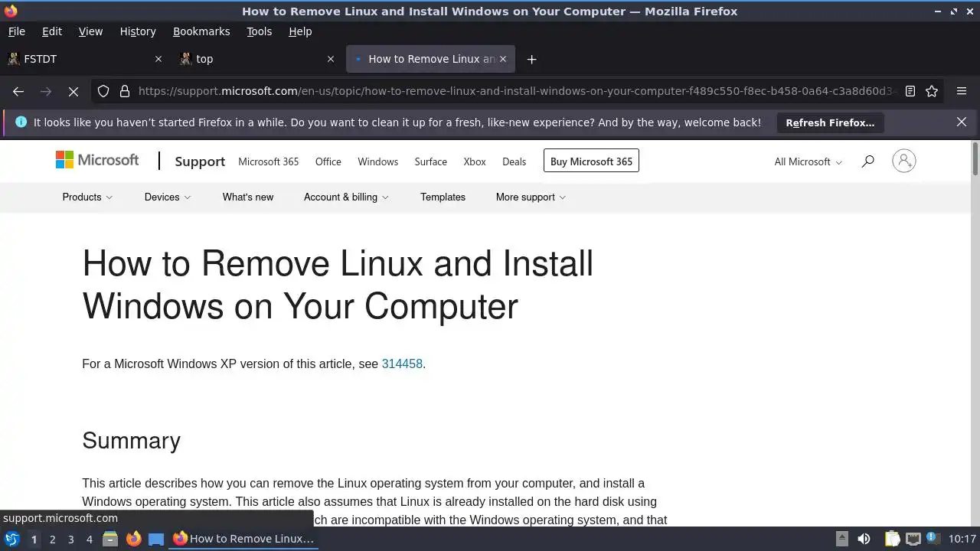
Task: Open the 314458 article link
Action: tap(402, 364)
